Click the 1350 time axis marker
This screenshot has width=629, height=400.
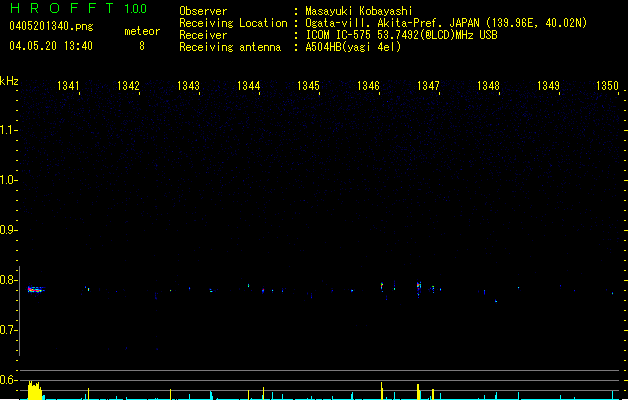[608, 86]
